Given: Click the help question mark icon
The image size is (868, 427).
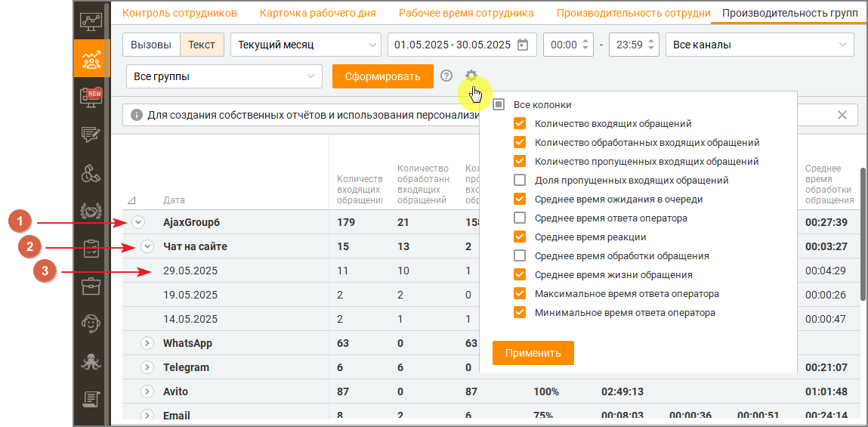Looking at the screenshot, I should 446,76.
